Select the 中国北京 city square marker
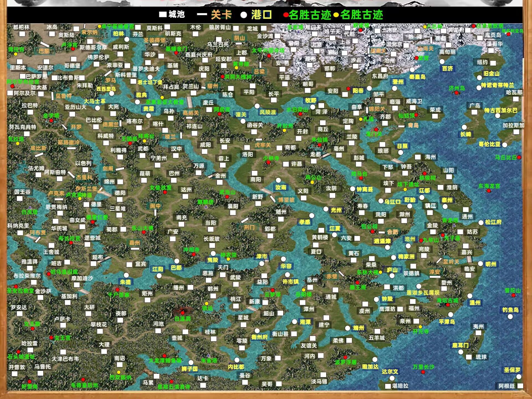 point(406,45)
